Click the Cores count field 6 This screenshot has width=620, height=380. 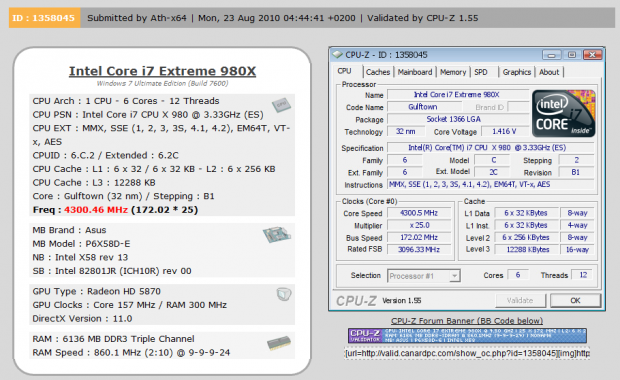click(518, 275)
